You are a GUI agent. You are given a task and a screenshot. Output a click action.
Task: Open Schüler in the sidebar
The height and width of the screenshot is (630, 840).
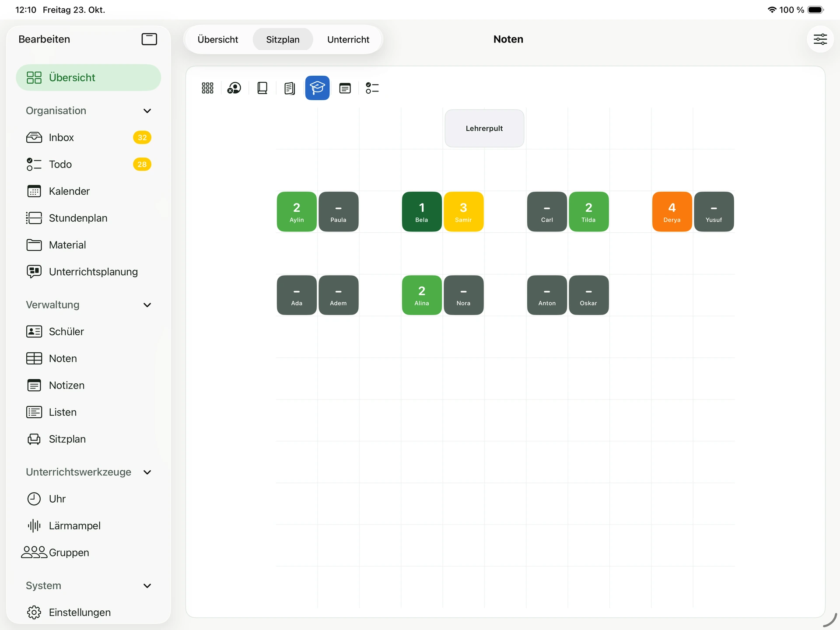[x=88, y=332]
